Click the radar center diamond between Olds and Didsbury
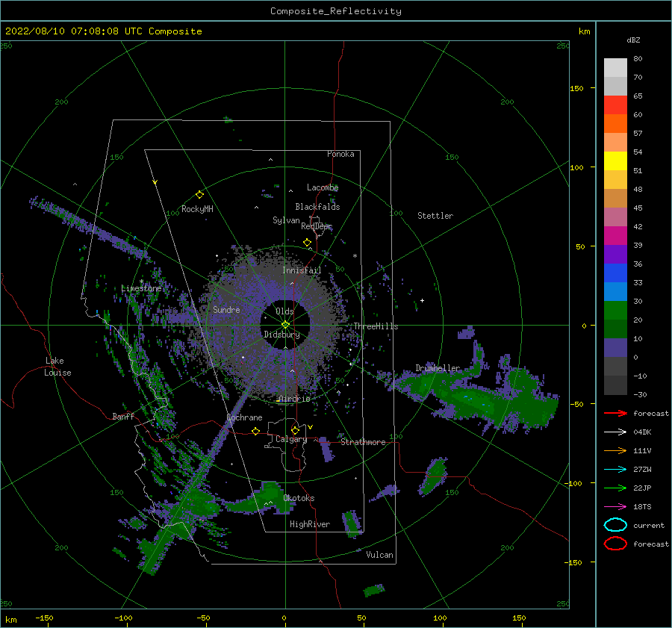Screen dimensions: 672x628 [285, 325]
